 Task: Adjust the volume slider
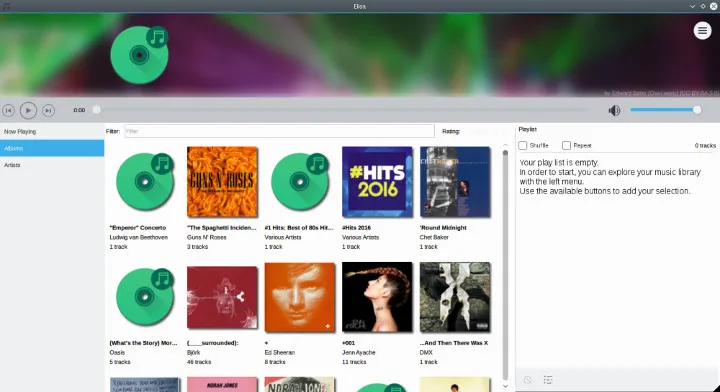(x=665, y=110)
